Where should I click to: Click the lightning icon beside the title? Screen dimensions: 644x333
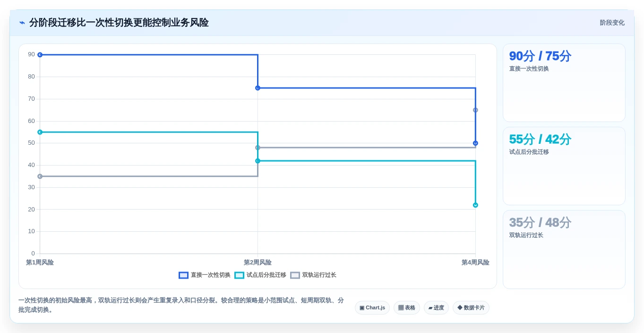click(22, 23)
